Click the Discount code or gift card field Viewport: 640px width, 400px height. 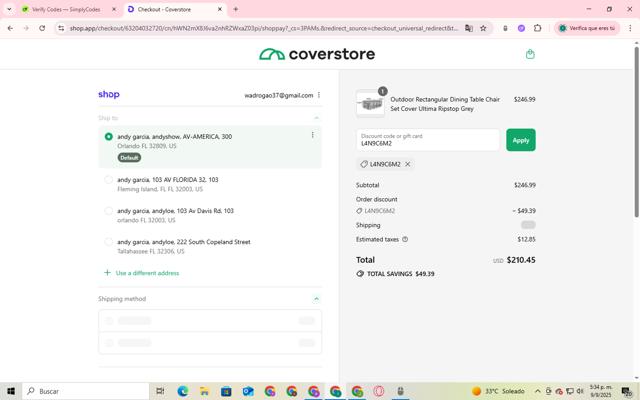428,140
